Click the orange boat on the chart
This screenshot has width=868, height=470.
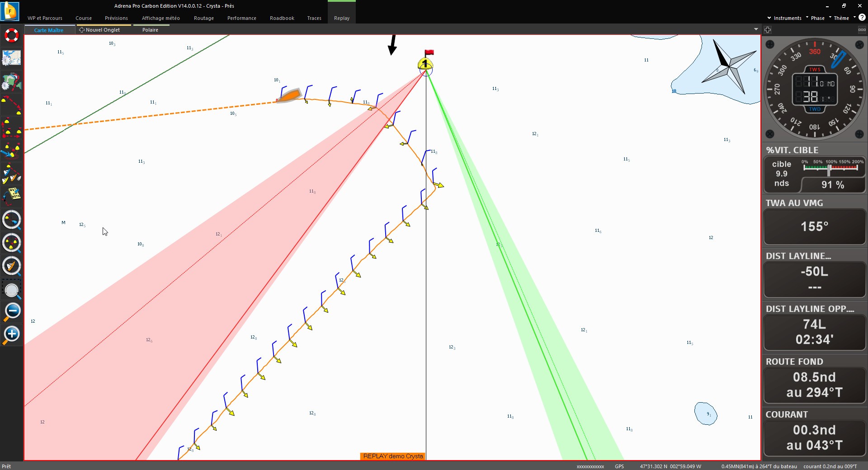289,95
